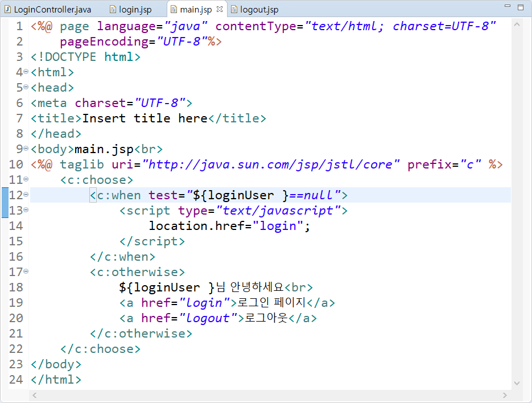The height and width of the screenshot is (403, 532).
Task: Click the '<!DOCTYPE html>' line
Action: point(85,57)
